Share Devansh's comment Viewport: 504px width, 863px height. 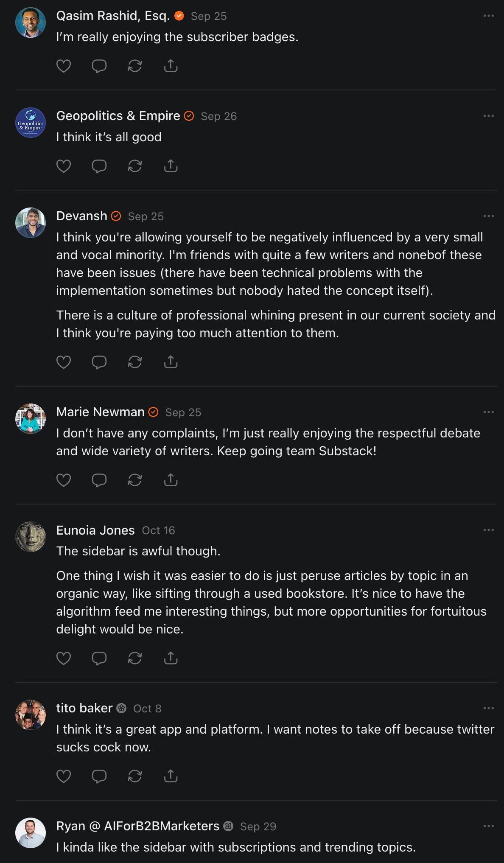click(171, 362)
